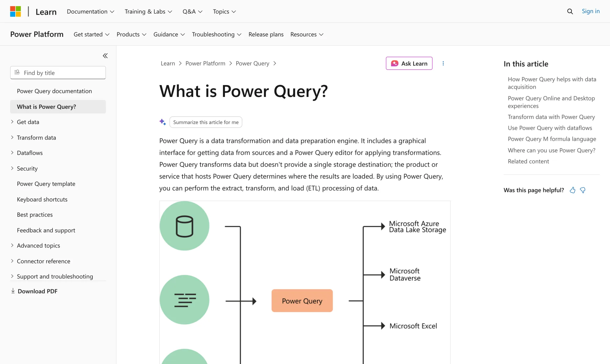Jump to How Power Query helps section
This screenshot has width=610, height=364.
552,83
